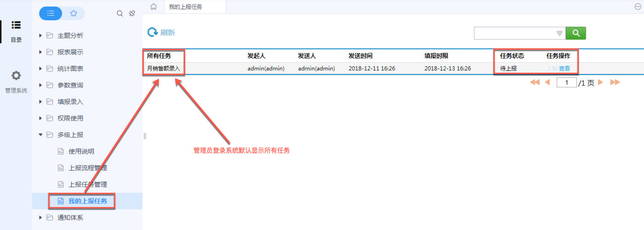Expand the 主题分析 folder arrow
The width and height of the screenshot is (644, 230).
pos(40,35)
